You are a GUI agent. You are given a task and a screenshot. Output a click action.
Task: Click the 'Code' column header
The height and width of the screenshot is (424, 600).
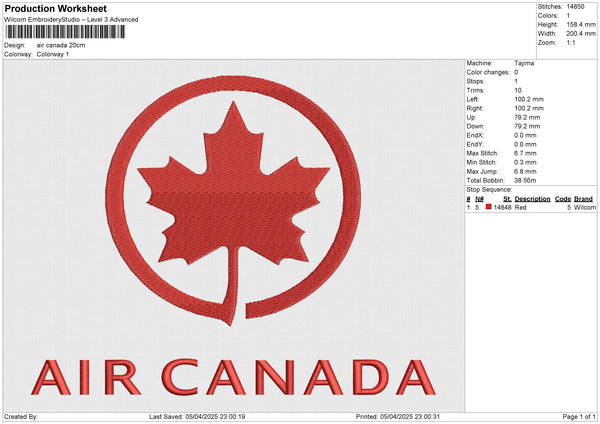(x=563, y=199)
